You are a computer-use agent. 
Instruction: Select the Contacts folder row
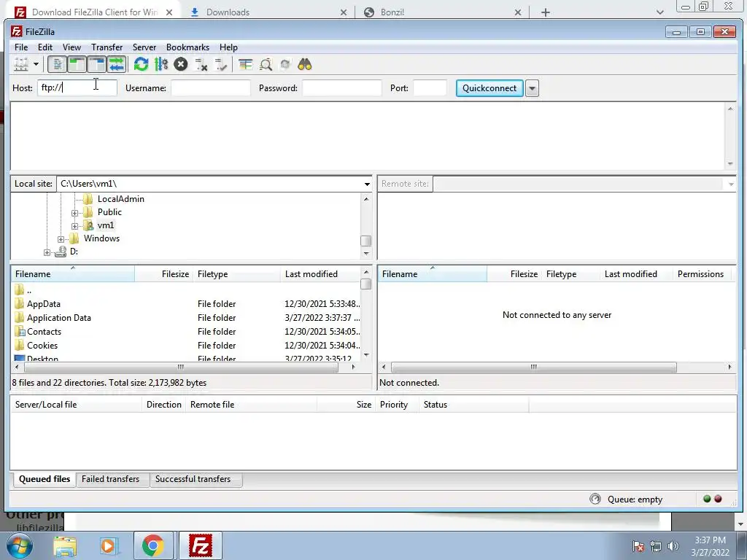(186, 332)
